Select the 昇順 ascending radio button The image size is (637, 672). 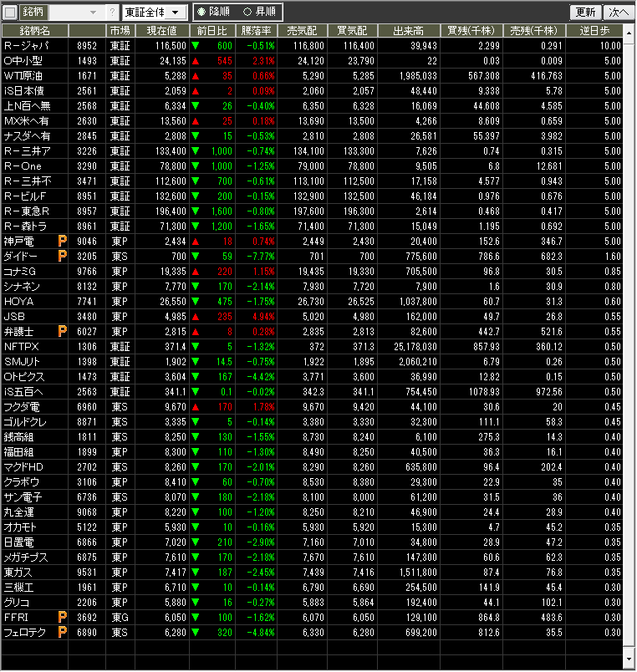pos(247,13)
